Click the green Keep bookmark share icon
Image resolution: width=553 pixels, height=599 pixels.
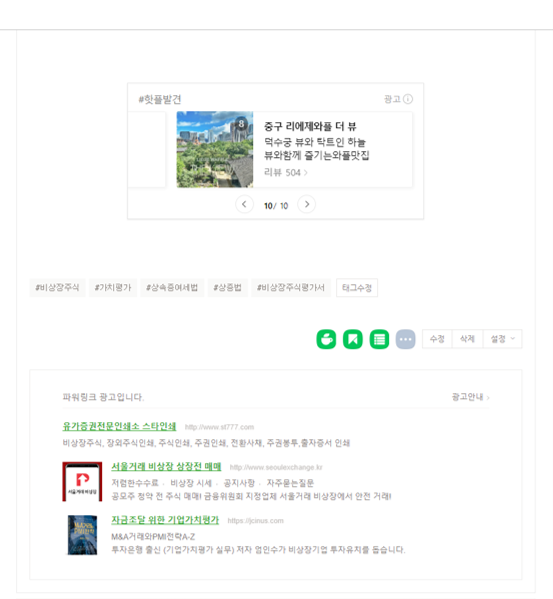352,339
